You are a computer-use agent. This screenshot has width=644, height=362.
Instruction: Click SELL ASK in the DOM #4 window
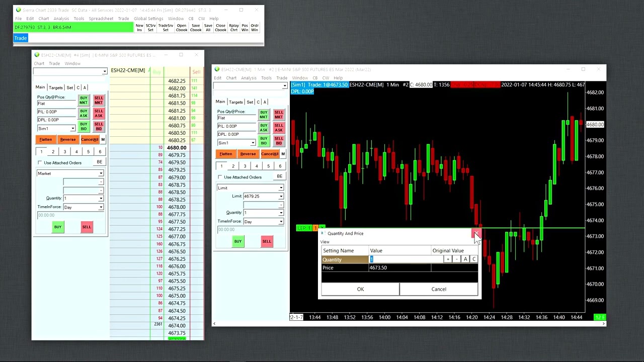coord(99,113)
